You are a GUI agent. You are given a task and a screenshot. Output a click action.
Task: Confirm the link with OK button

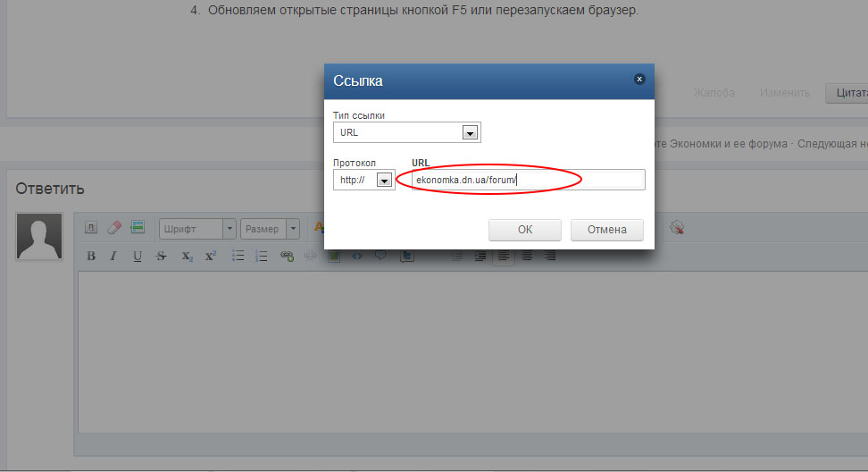(x=525, y=230)
